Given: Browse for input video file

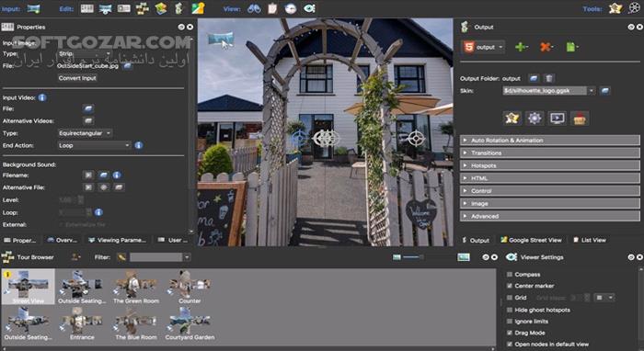Looking at the screenshot, I should (x=88, y=108).
